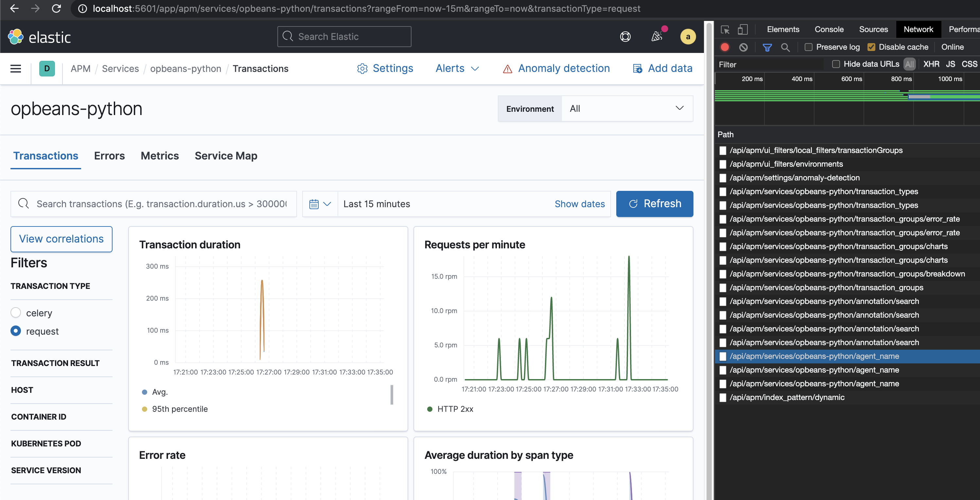Toggle the HTTP 2xx legend item

click(450, 409)
